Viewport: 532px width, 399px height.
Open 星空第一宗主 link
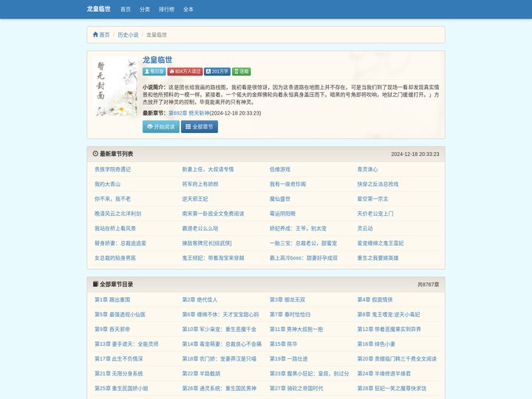(372, 199)
